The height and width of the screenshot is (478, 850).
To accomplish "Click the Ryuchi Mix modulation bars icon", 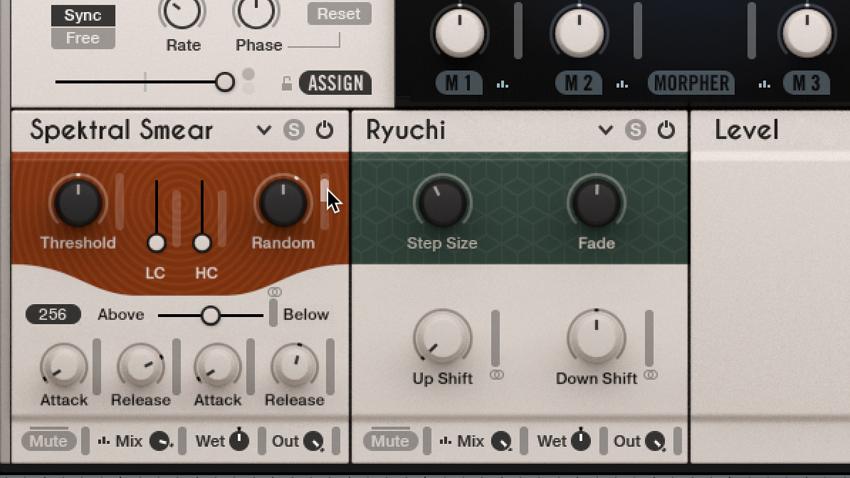I will tap(445, 441).
